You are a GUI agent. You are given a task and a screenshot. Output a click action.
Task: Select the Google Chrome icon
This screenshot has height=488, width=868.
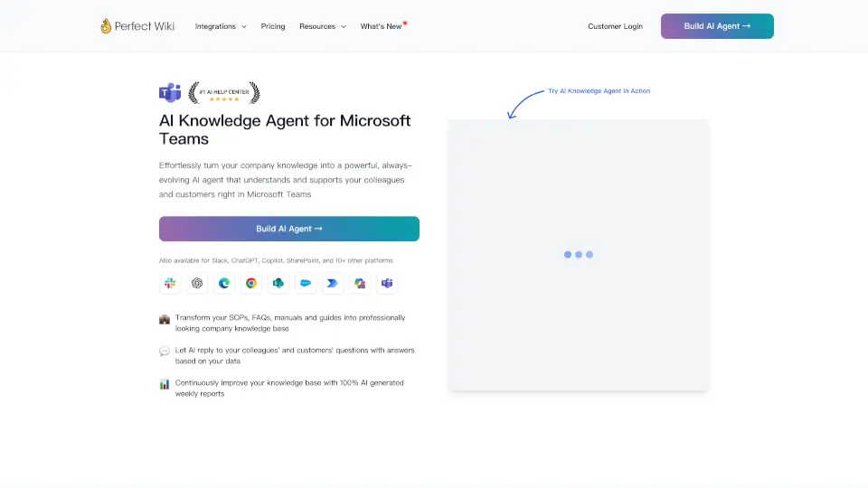coord(251,283)
